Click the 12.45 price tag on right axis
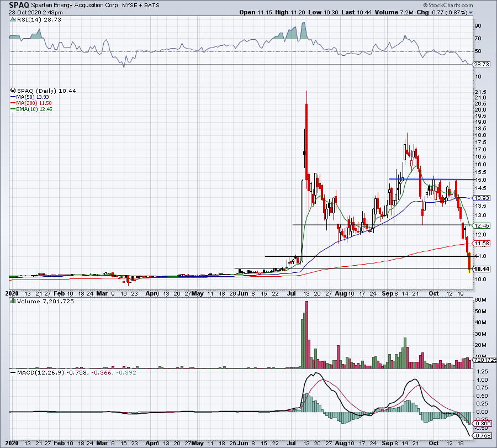 (482, 225)
